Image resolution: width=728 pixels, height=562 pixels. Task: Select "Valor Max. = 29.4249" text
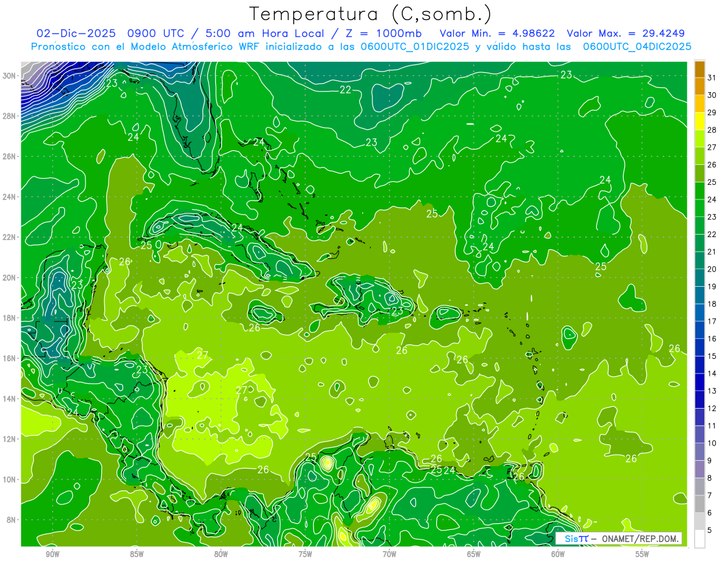click(625, 33)
